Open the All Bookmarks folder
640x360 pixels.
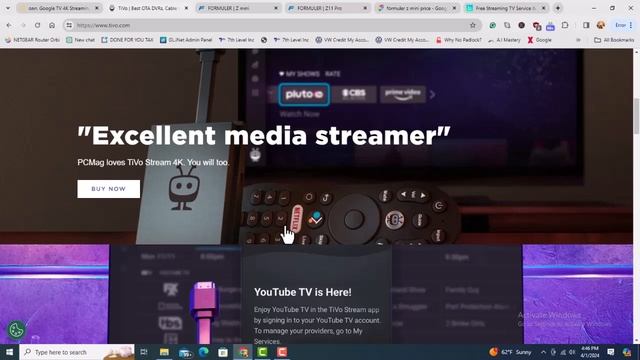pos(614,40)
